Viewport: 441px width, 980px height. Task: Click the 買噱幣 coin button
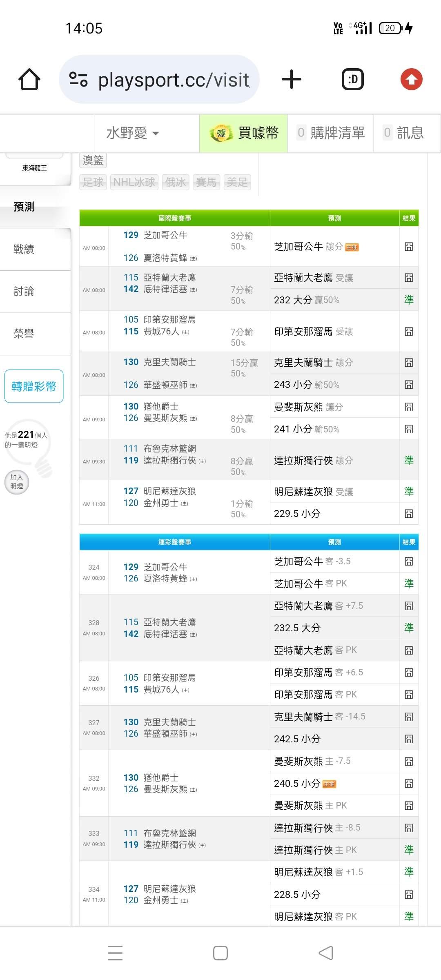tap(244, 133)
